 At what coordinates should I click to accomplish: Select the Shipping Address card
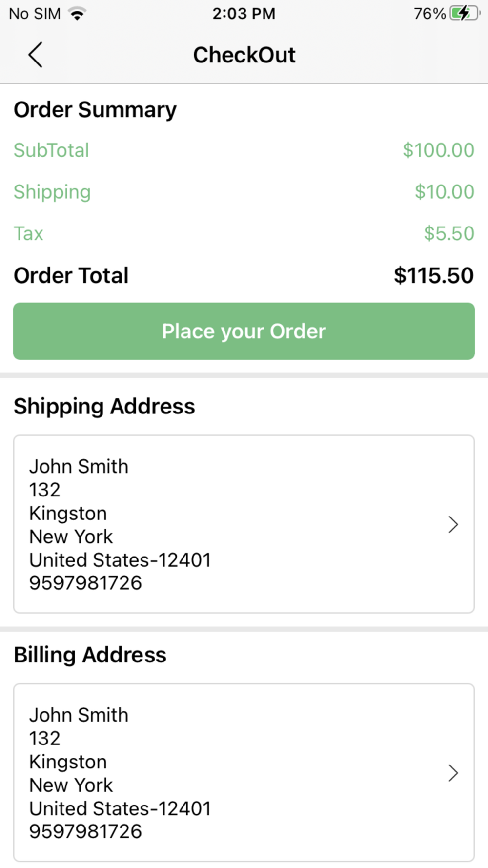[244, 524]
